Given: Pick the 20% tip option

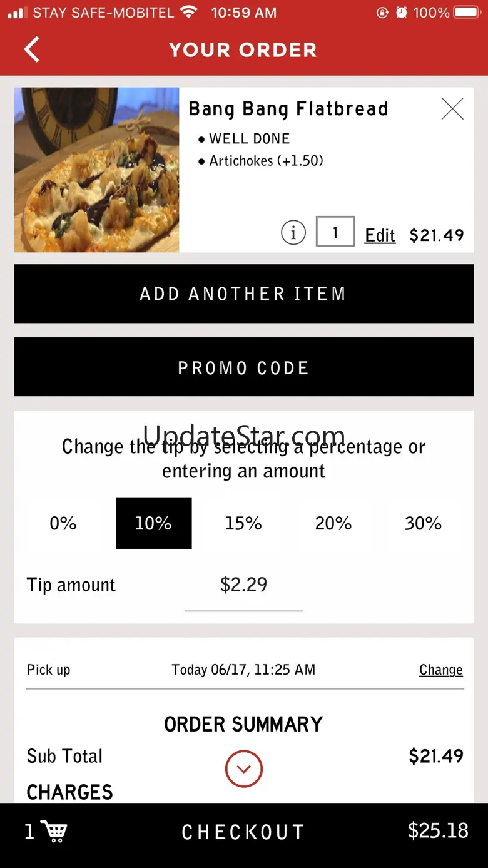Looking at the screenshot, I should tap(333, 523).
